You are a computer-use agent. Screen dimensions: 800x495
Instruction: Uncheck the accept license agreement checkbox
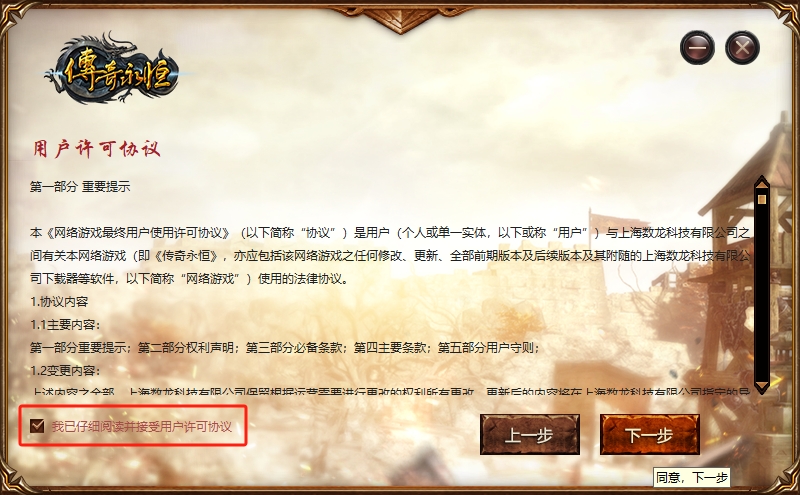[x=37, y=425]
